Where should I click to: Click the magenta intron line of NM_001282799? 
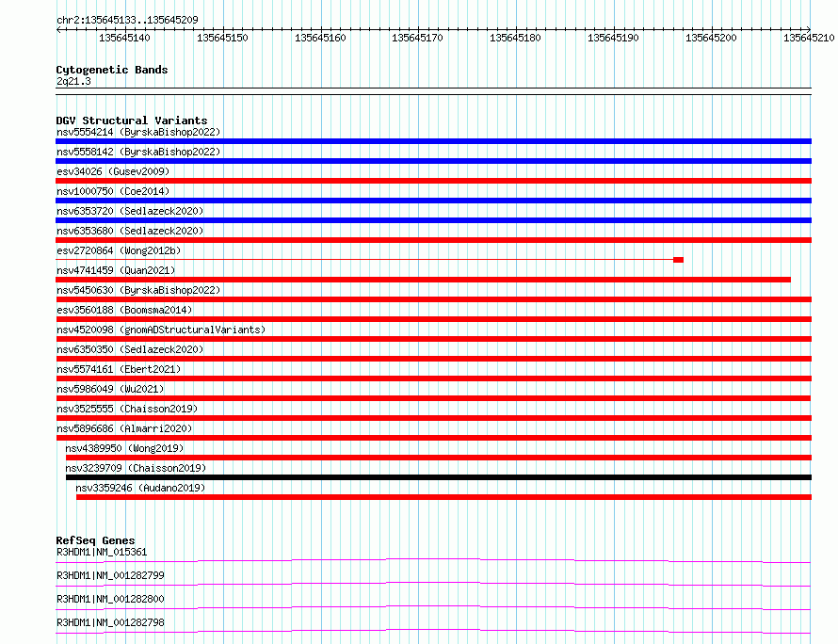[433, 583]
